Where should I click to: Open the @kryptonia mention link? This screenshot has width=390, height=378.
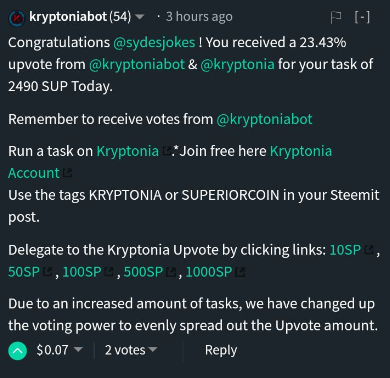click(237, 64)
